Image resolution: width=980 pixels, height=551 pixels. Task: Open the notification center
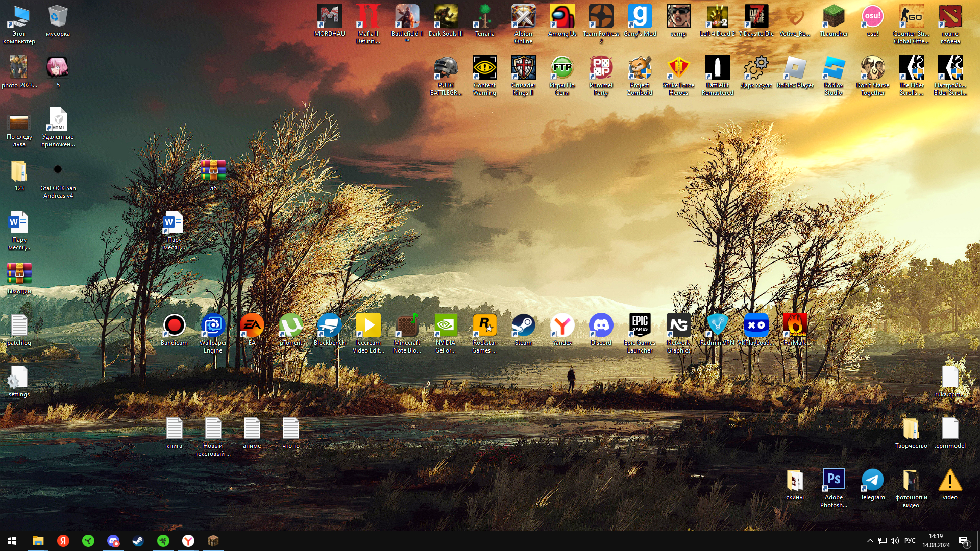[964, 541]
